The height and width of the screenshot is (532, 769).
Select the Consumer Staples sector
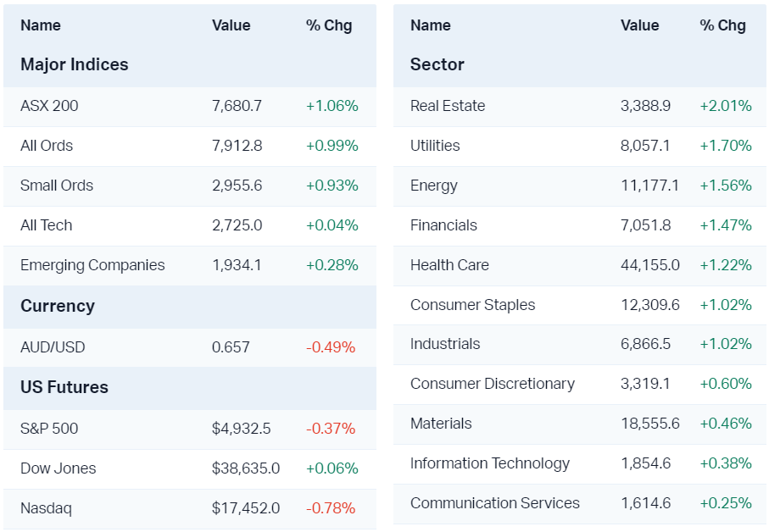click(x=472, y=305)
